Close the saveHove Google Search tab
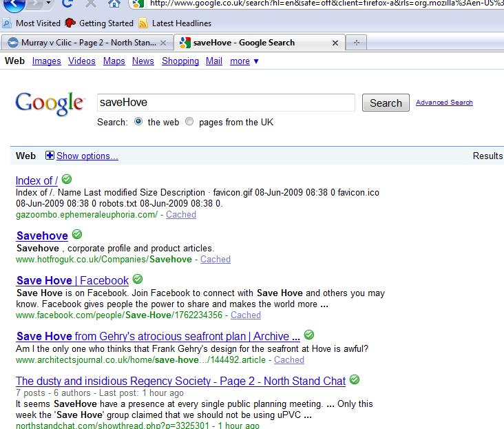The height and width of the screenshot is (429, 504). point(335,43)
